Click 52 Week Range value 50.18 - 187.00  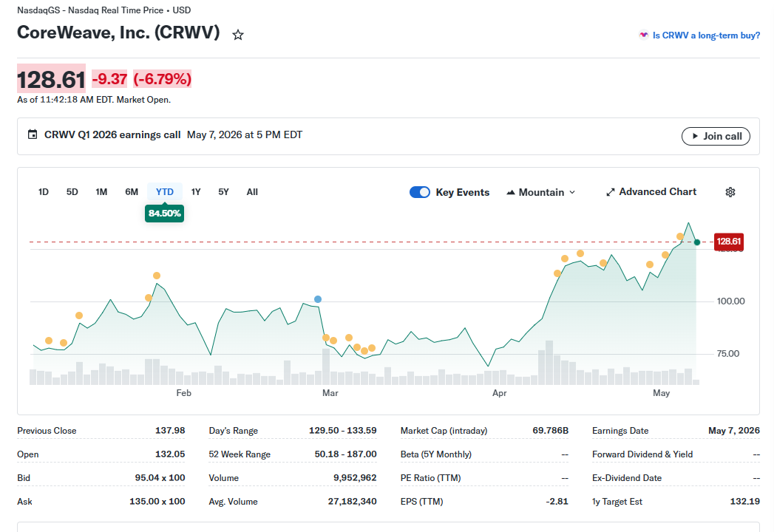[x=345, y=454]
